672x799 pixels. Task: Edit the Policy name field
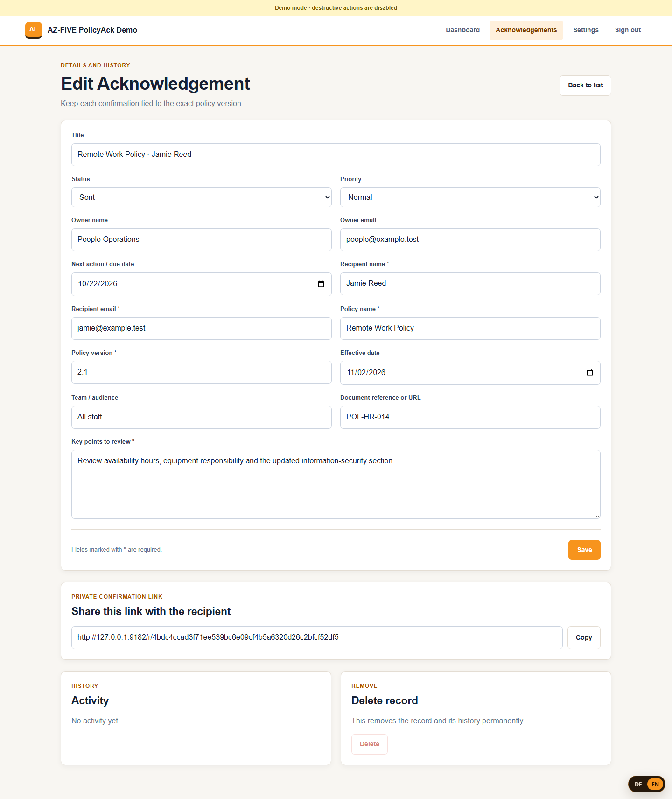470,328
